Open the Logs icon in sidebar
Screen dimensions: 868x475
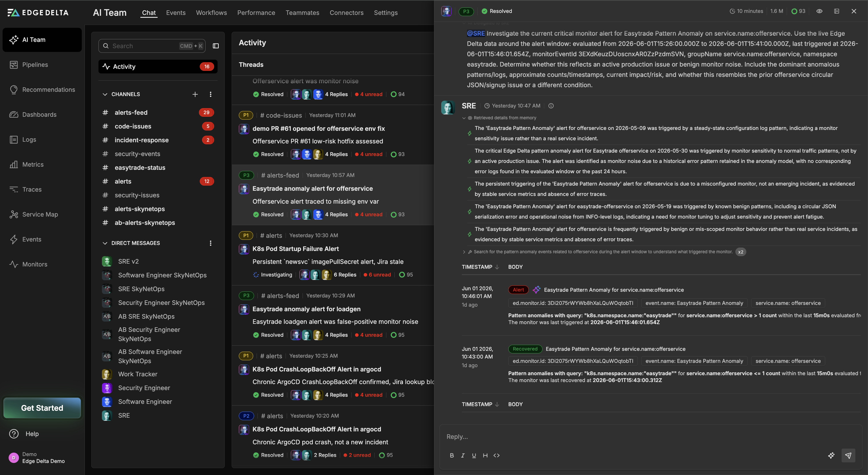click(x=13, y=139)
